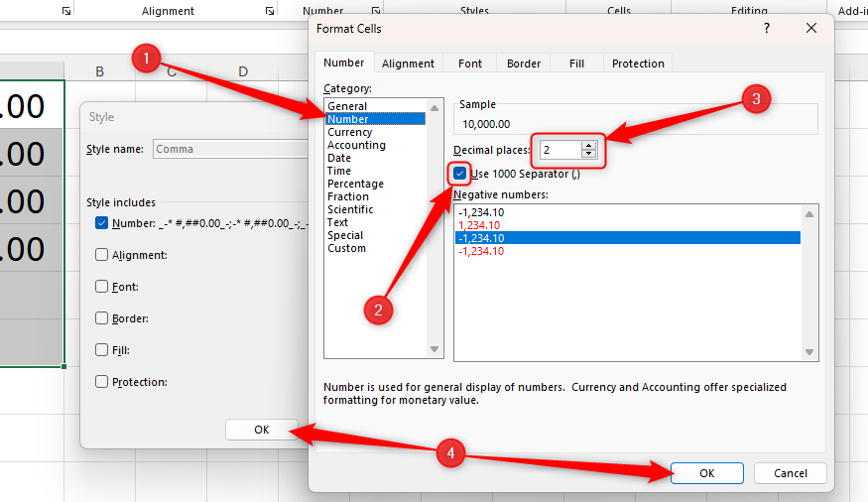Click the Help question mark icon
Image resolution: width=868 pixels, height=502 pixels.
coord(766,29)
